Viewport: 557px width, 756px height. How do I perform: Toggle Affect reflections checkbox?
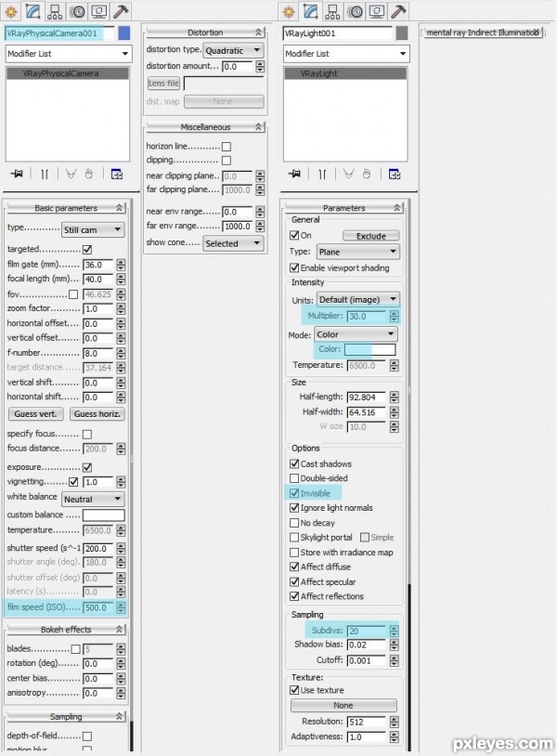(294, 596)
